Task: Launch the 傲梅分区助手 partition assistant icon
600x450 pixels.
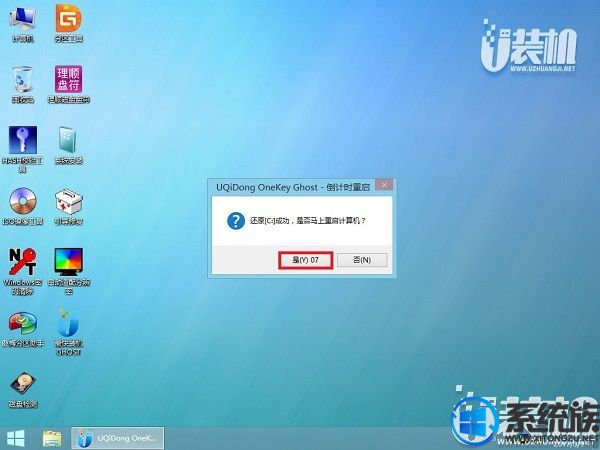Action: [x=23, y=329]
